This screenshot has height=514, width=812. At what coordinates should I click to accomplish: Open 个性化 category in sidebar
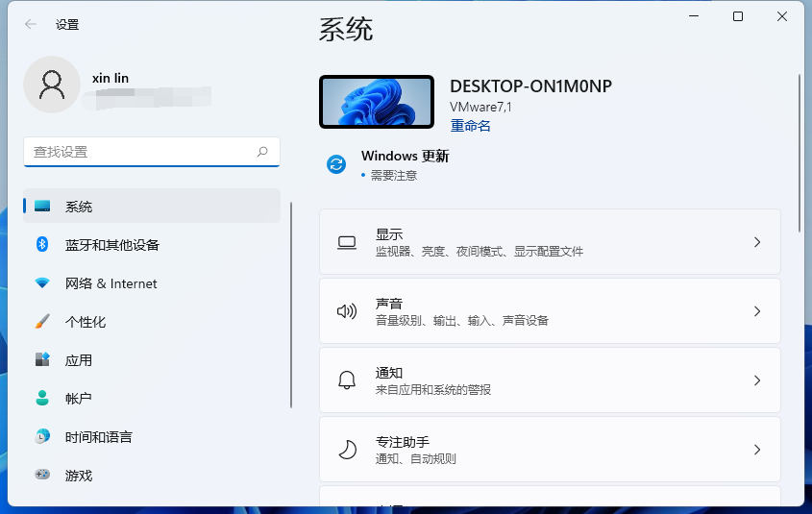[86, 322]
